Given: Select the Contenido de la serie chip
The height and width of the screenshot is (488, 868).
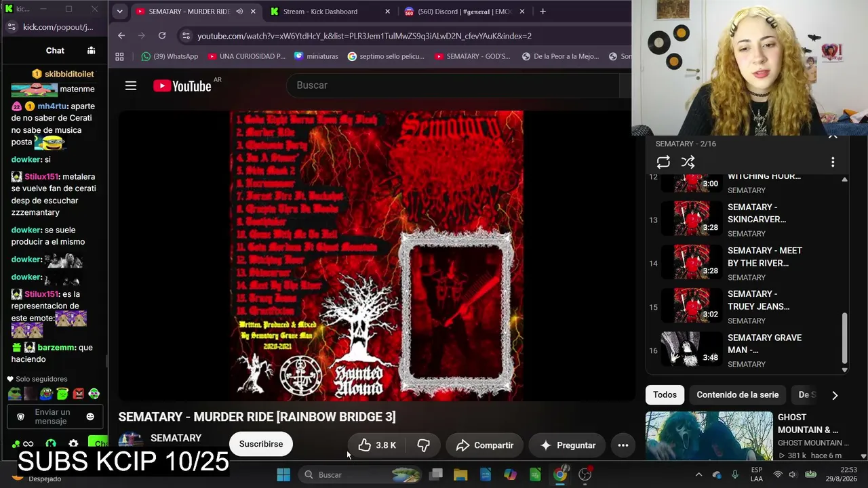Looking at the screenshot, I should (x=737, y=395).
